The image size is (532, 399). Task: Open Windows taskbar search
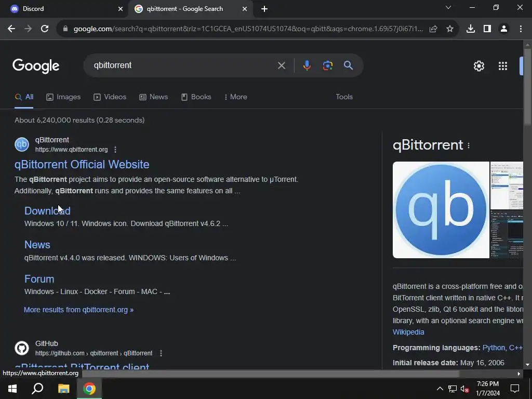coord(37,389)
